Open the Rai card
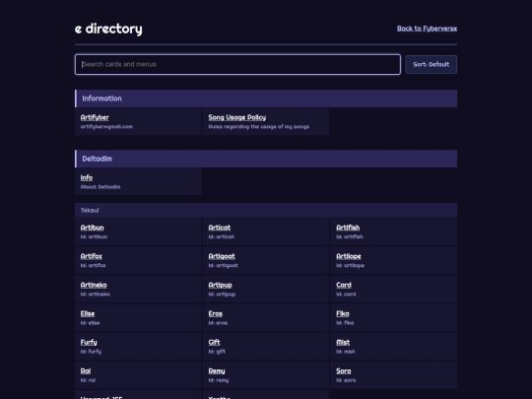Viewport: 532px width, 399px height. 86,370
